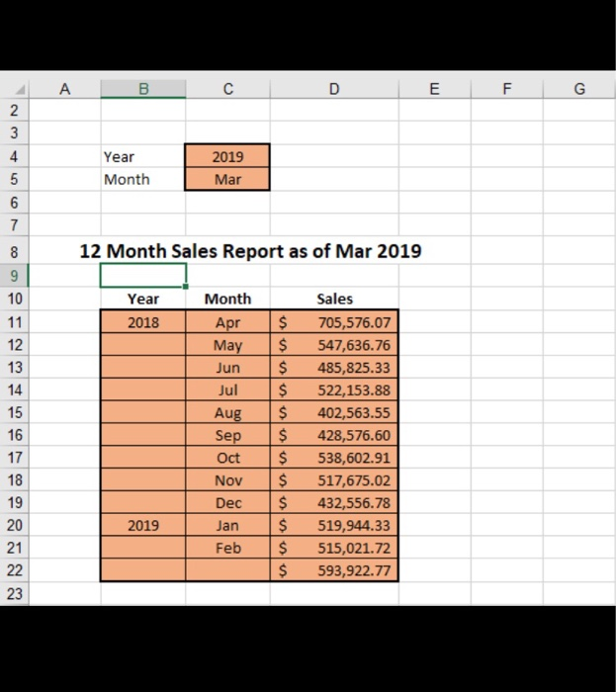This screenshot has height=692, width=616.
Task: Click the 'Year' label in row 4
Action: [x=119, y=156]
